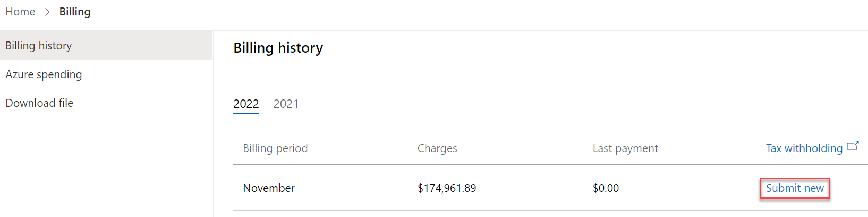
Task: Click the $0.00 last payment value
Action: click(606, 188)
